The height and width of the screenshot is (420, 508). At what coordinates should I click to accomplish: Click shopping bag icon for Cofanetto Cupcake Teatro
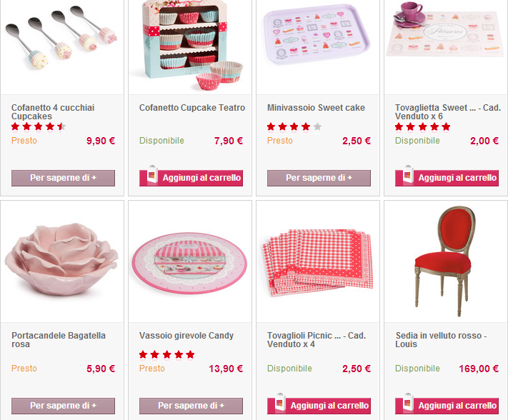click(x=151, y=175)
